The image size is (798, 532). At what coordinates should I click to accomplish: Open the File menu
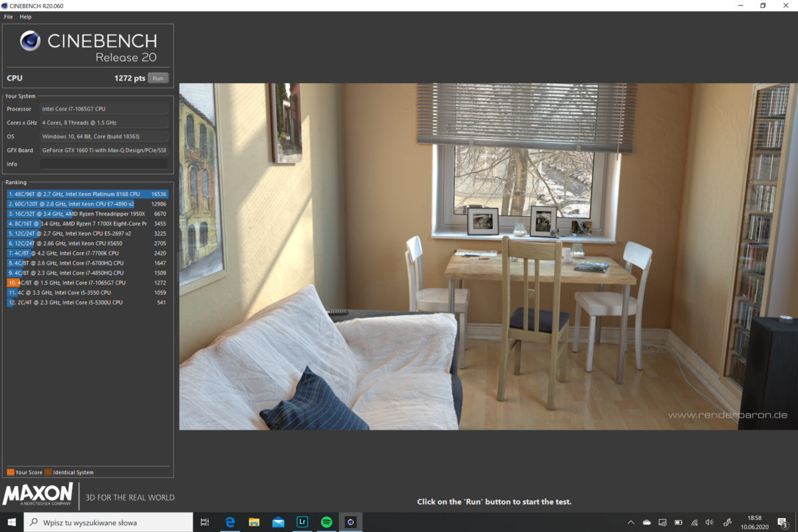click(8, 17)
